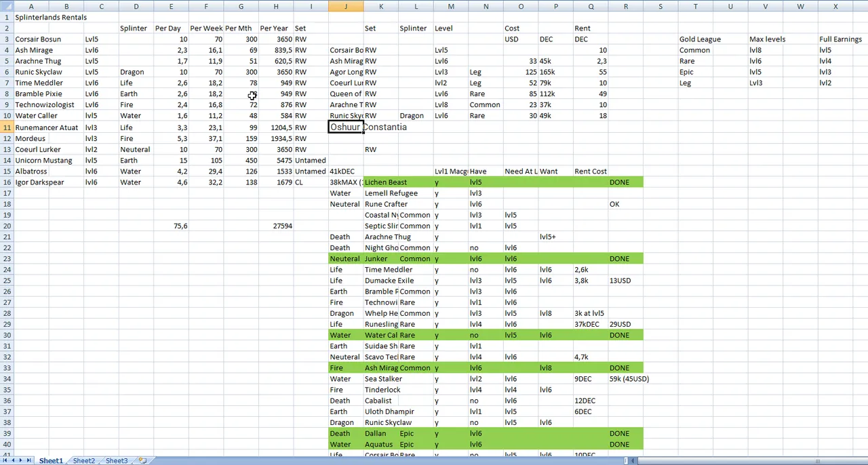Click the horizontal scrollbar left arrow
The width and height of the screenshot is (868, 465).
(x=634, y=461)
